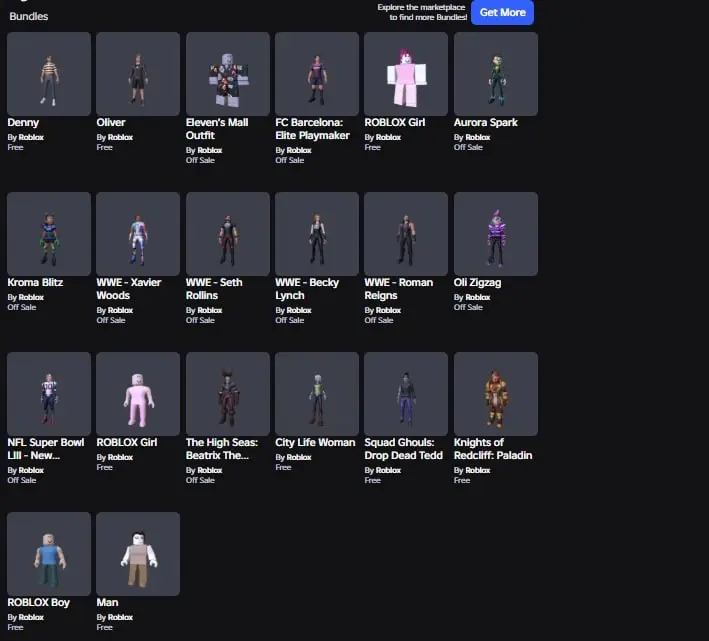The height and width of the screenshot is (641, 709).
Task: Select the Aurora Spark bundle thumbnail
Action: pos(496,74)
